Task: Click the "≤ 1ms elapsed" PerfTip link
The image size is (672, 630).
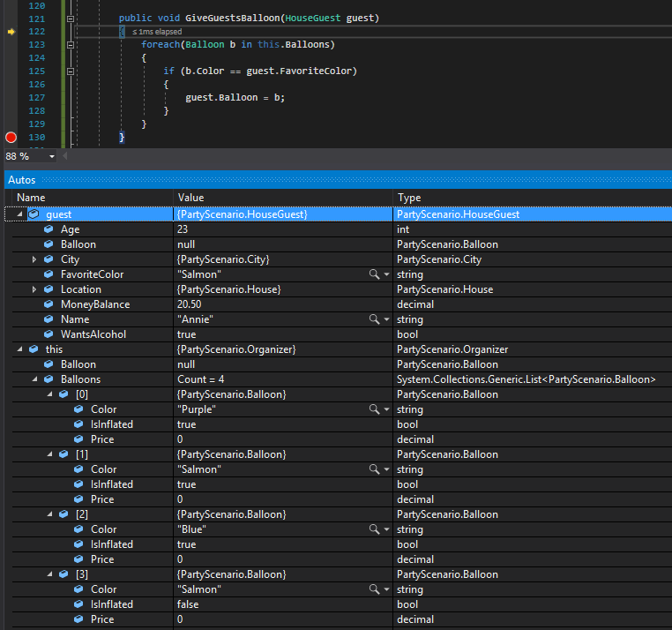Action: click(x=157, y=32)
